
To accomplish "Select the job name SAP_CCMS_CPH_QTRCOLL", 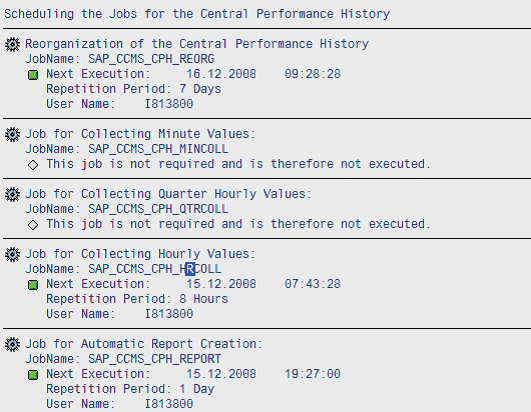I will (x=158, y=209).
